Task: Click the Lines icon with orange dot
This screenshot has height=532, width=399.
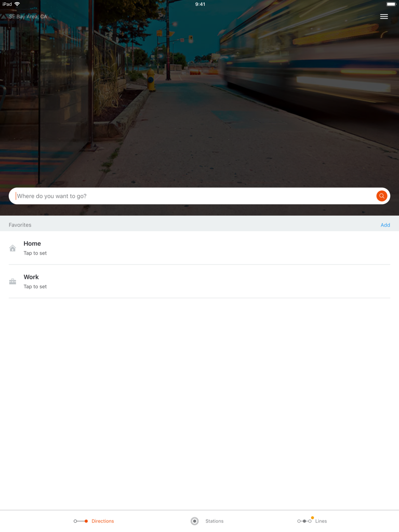Action: [304, 521]
